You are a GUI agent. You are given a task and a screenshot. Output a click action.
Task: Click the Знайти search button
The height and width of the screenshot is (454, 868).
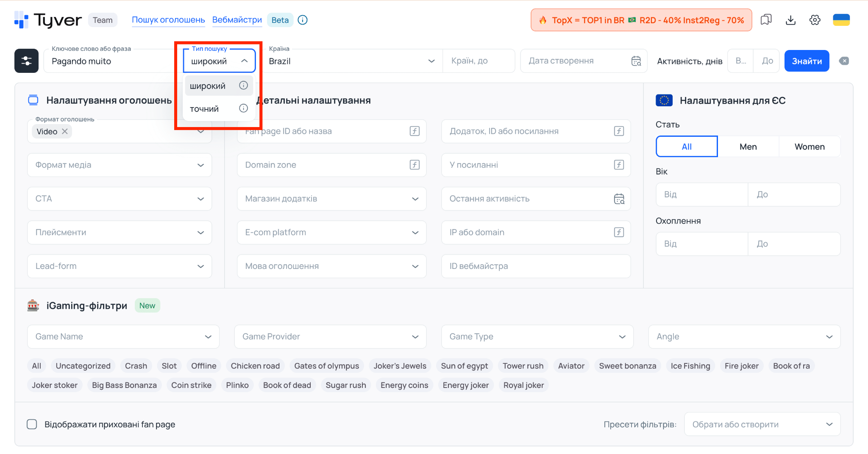pyautogui.click(x=807, y=61)
